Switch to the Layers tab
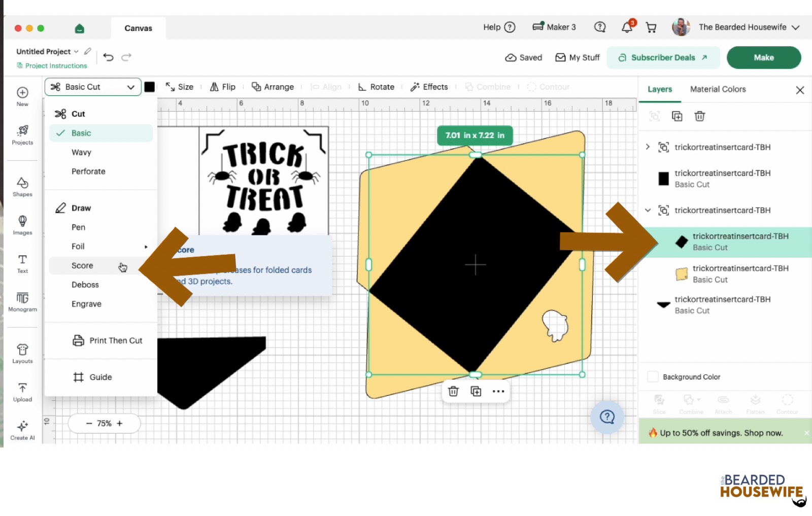The image size is (812, 516). click(660, 89)
